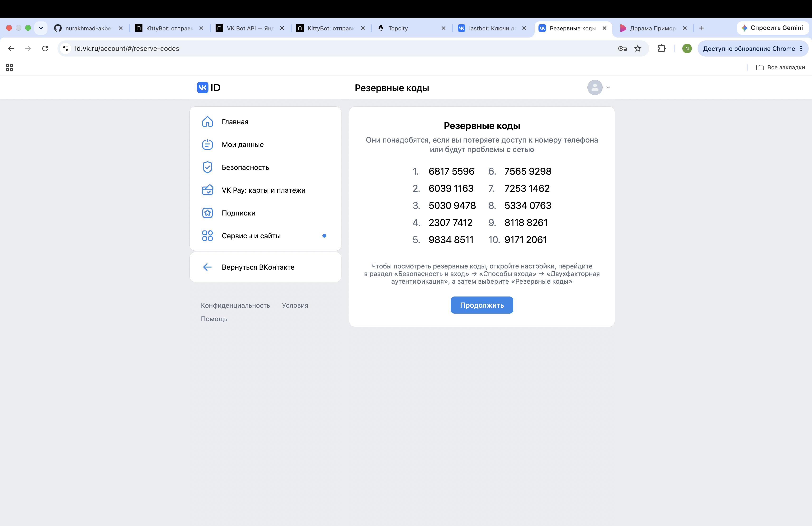Expand the tab search dropdown
This screenshot has height=526, width=812.
pos(41,28)
